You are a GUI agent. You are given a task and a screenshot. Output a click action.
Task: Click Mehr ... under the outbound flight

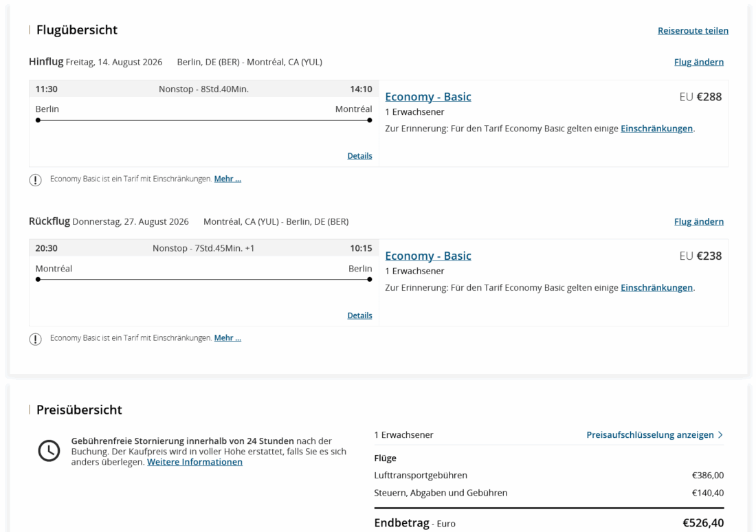[x=227, y=179]
